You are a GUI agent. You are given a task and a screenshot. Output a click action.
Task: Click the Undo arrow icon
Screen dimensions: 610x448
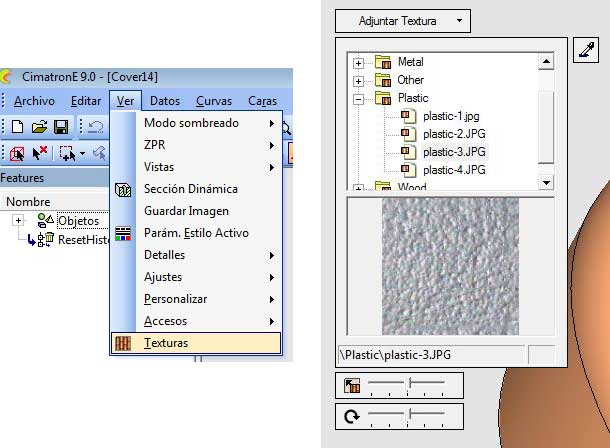[x=94, y=127]
